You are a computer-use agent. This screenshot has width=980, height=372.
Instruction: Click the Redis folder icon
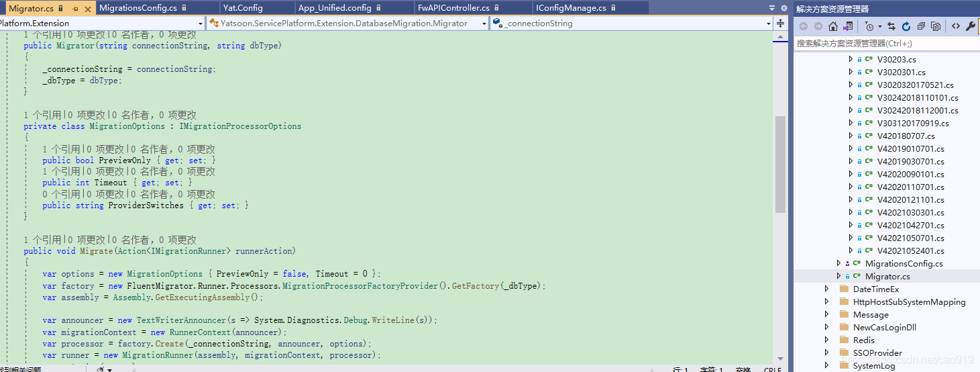(x=844, y=340)
